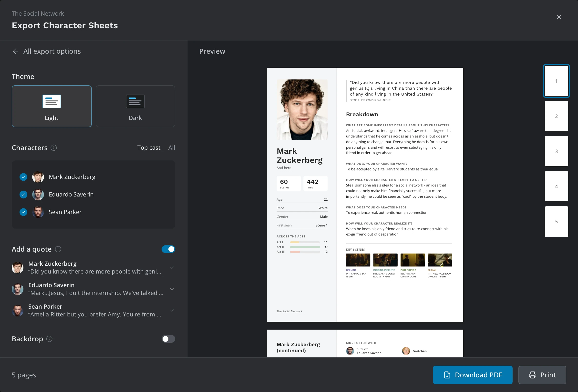Click the 442 lines stat card

[x=315, y=184]
